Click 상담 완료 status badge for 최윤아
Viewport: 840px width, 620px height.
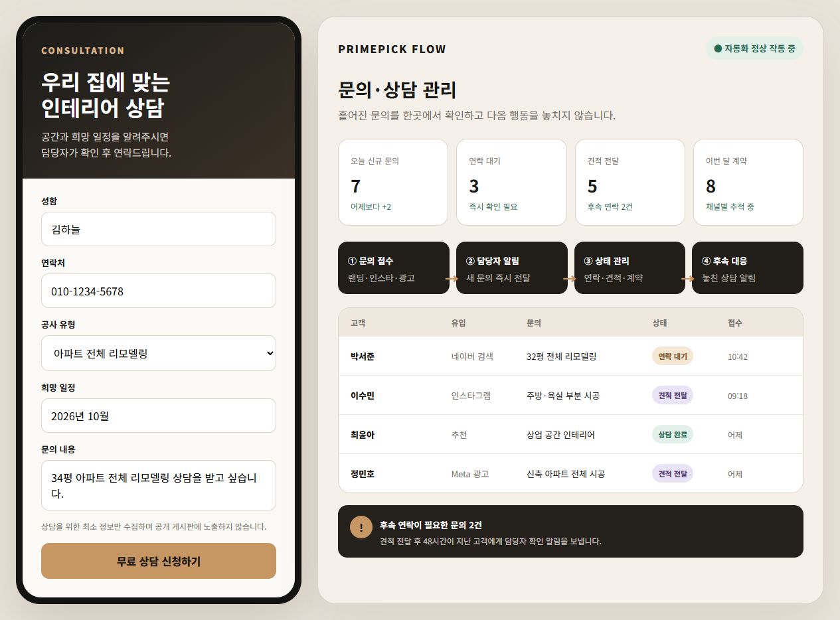click(x=673, y=435)
